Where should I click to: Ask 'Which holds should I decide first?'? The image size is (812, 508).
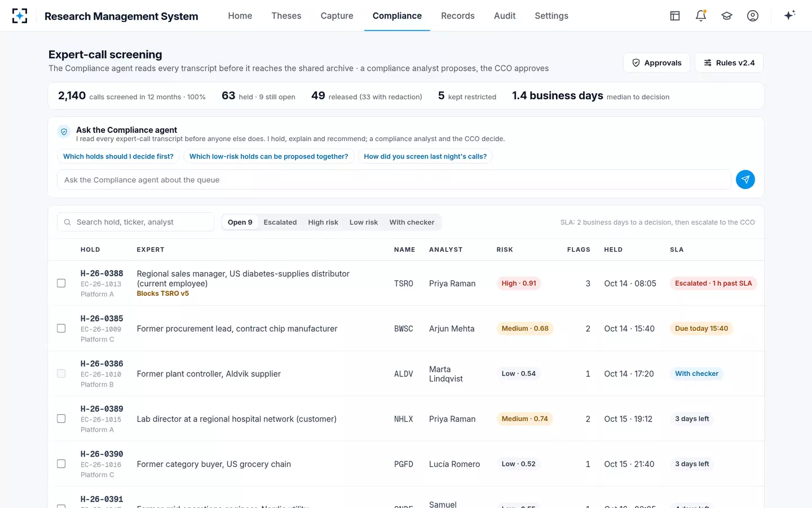tap(118, 156)
